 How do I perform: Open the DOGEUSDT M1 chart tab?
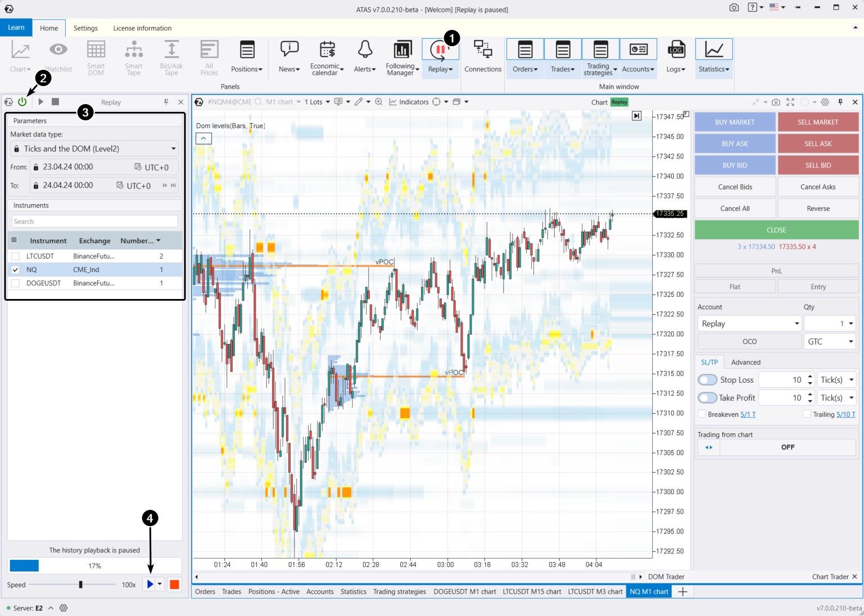point(464,591)
